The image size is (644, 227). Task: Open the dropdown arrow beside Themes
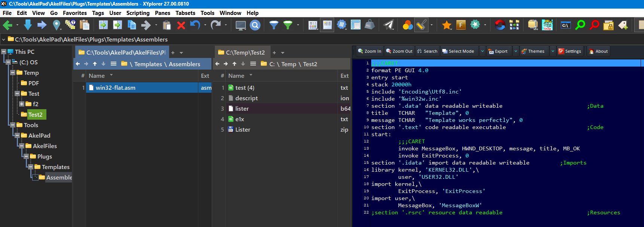(x=553, y=51)
